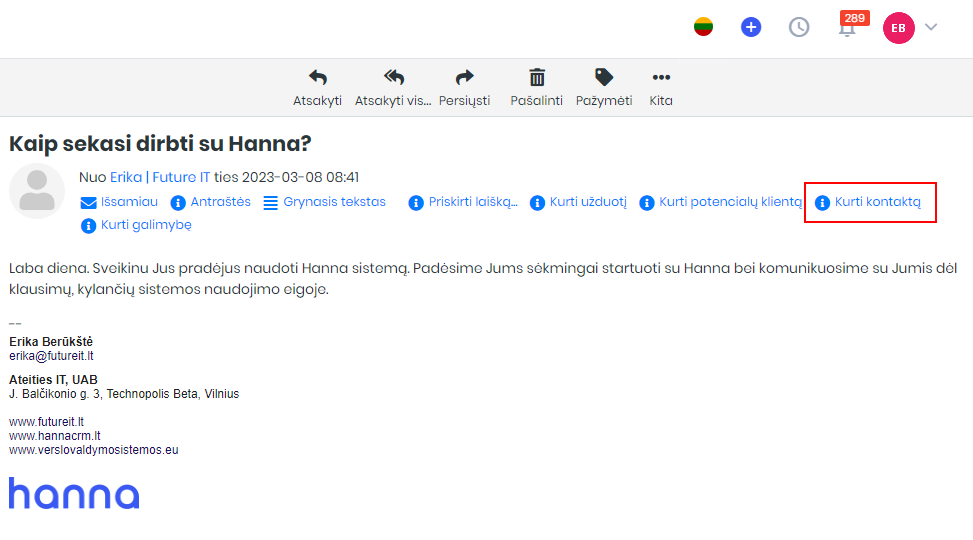Open www.hannacrm.lt link
Viewport: 973px width, 540px height.
point(55,436)
